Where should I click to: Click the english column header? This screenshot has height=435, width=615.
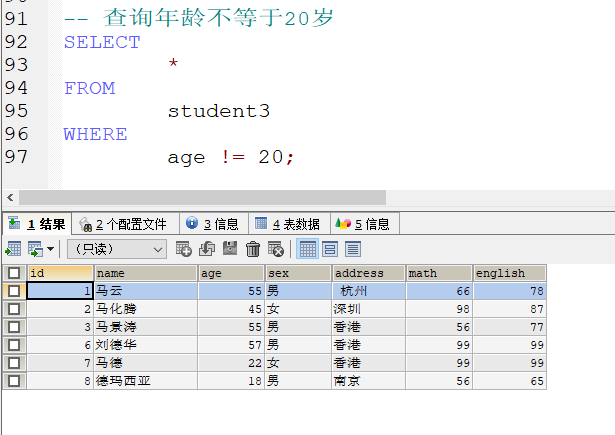pos(509,273)
